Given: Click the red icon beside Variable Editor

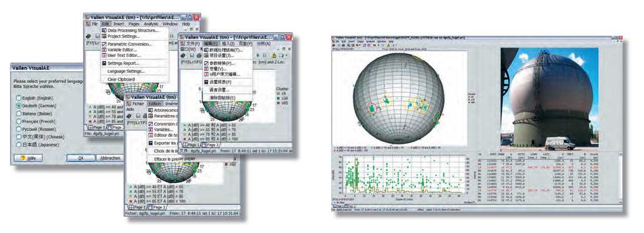Looking at the screenshot, I should click(x=104, y=50).
